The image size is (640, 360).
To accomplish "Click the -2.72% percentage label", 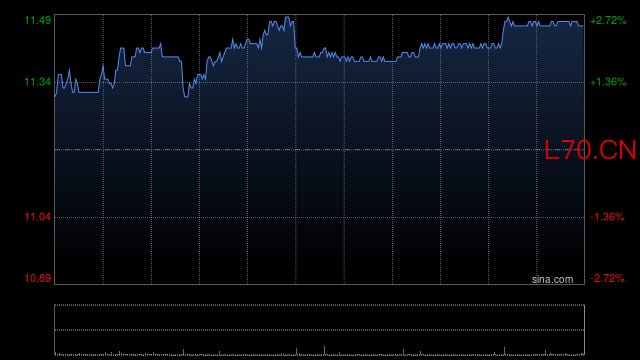I will coord(607,278).
